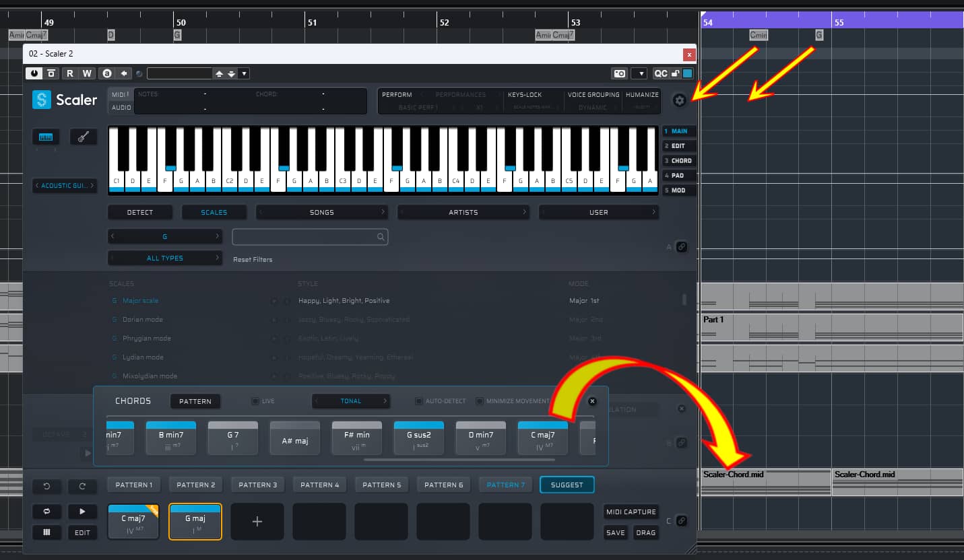Select the C maj7 chord pad in section C
The image size is (964, 560).
click(x=133, y=521)
